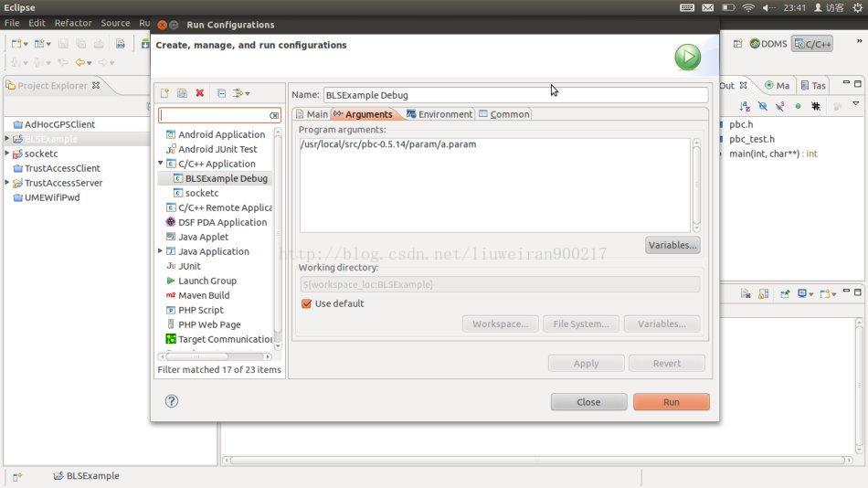Click the Open Perspective icon
Image resolution: width=868 pixels, height=488 pixels.
click(x=737, y=44)
